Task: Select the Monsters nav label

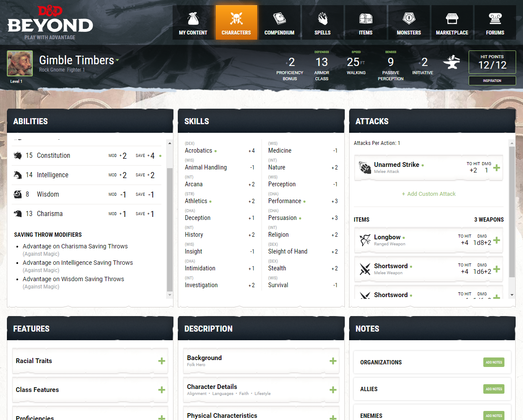Action: 409,33
